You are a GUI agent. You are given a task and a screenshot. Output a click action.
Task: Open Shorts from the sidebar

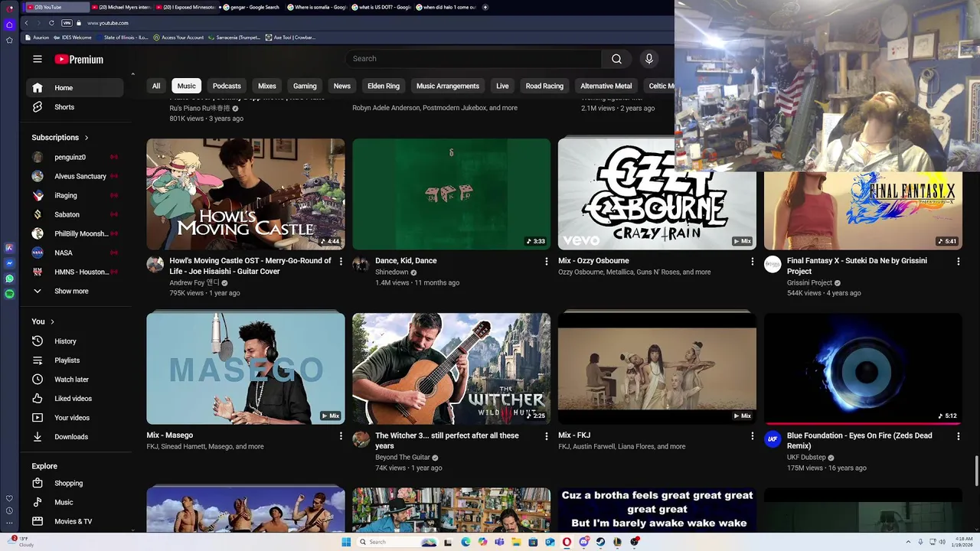tap(75, 107)
